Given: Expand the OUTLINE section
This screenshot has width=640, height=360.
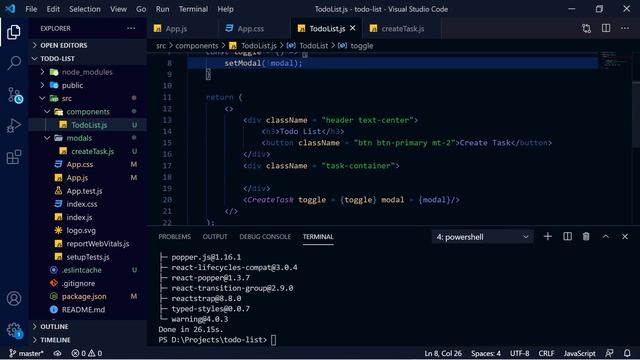Looking at the screenshot, I should point(54,327).
